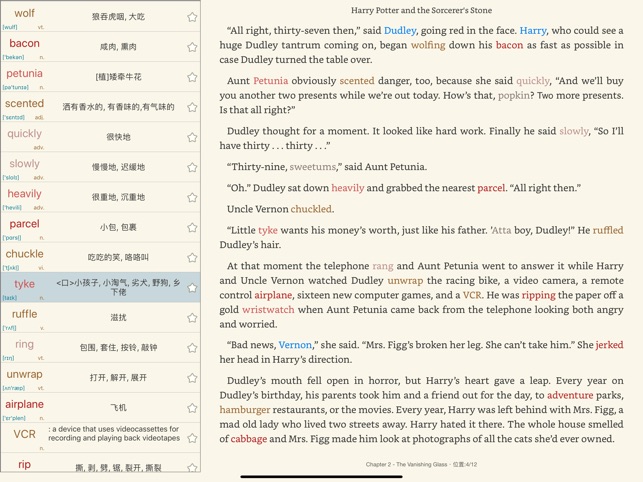
Task: Tap the chapter position footer text
Action: 421,464
